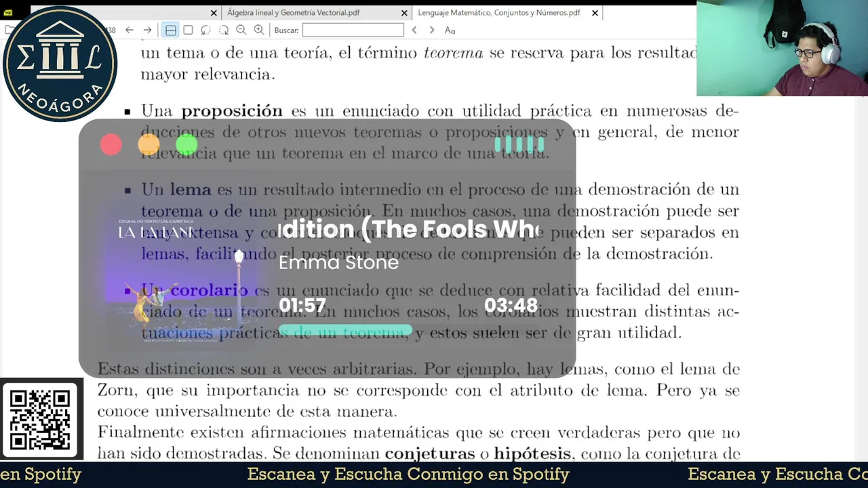Toggle the match case Aa option
Screen dimensions: 868x488
point(450,30)
